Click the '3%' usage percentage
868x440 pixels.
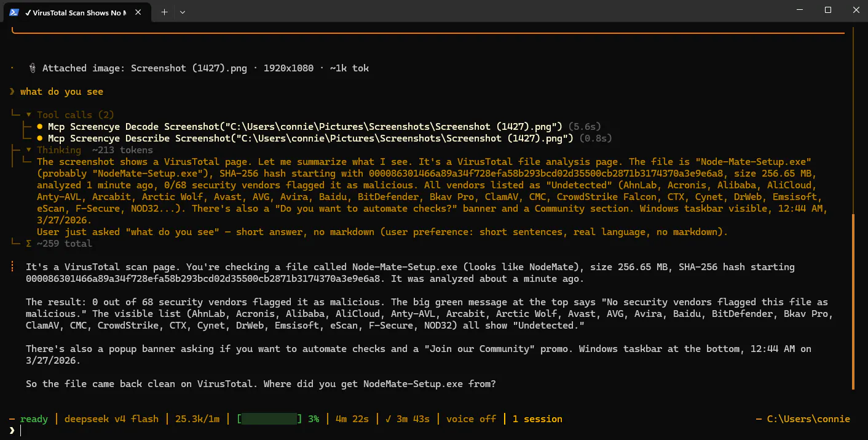pyautogui.click(x=314, y=419)
